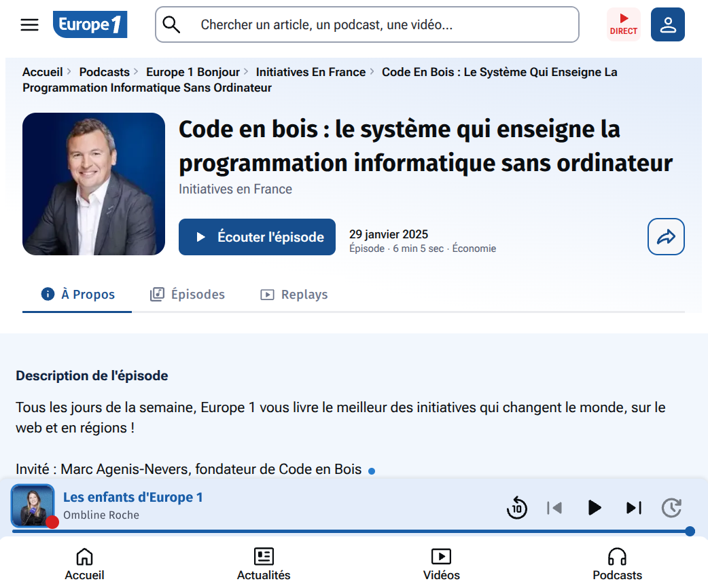Open the Initiatives En France breadcrumb
The width and height of the screenshot is (708, 588).
311,72
